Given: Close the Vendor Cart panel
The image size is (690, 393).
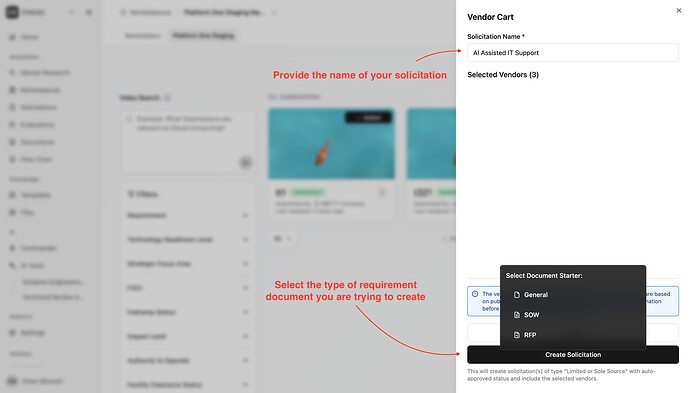Looking at the screenshot, I should (x=679, y=11).
